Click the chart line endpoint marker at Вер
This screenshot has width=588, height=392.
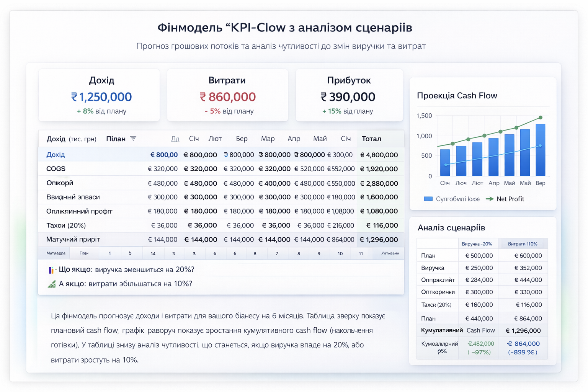coord(541,118)
